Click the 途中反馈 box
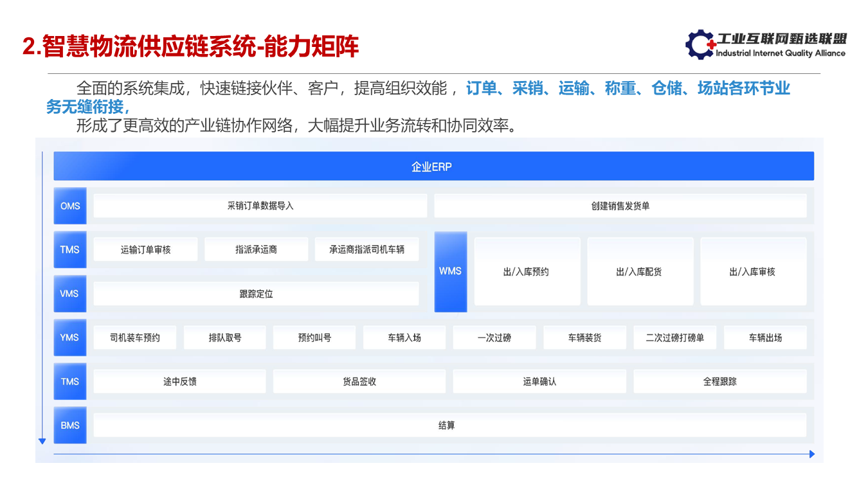This screenshot has width=868, height=488. pyautogui.click(x=180, y=381)
